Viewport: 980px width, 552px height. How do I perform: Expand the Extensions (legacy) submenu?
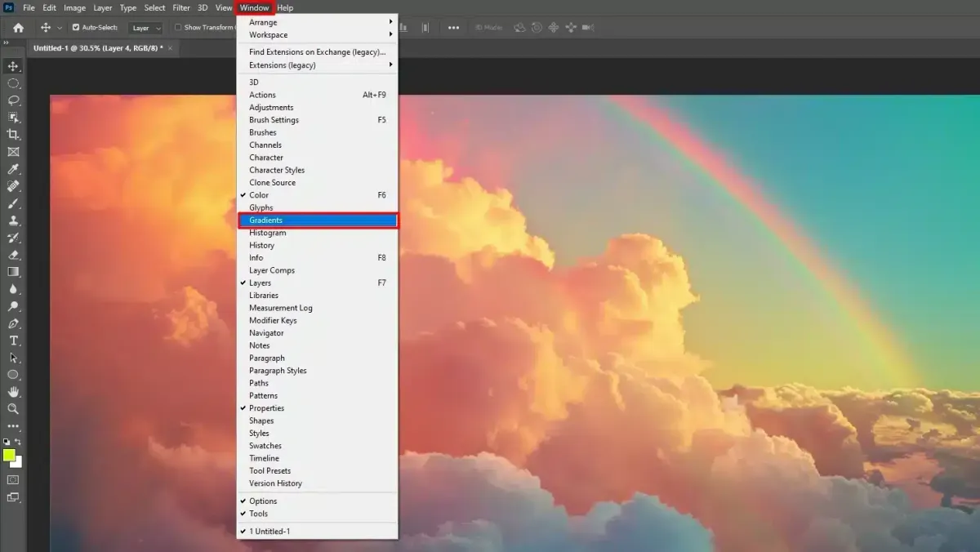click(x=318, y=65)
